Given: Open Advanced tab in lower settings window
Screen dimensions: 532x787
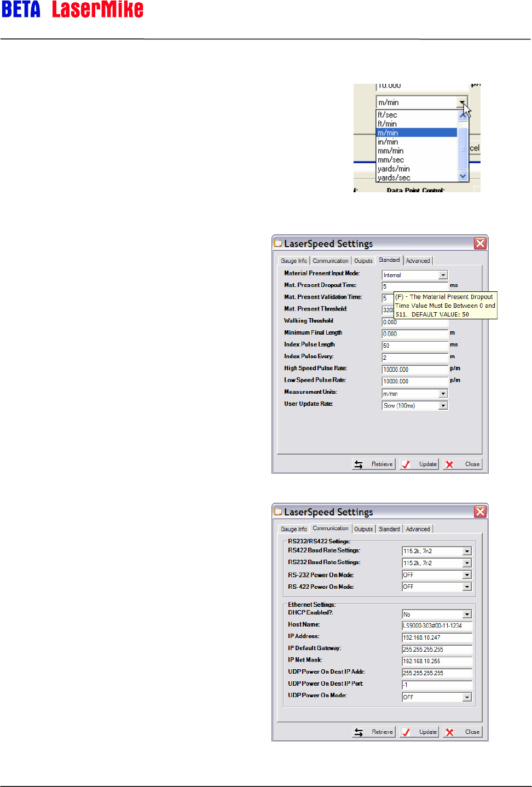Looking at the screenshot, I should 418,529.
